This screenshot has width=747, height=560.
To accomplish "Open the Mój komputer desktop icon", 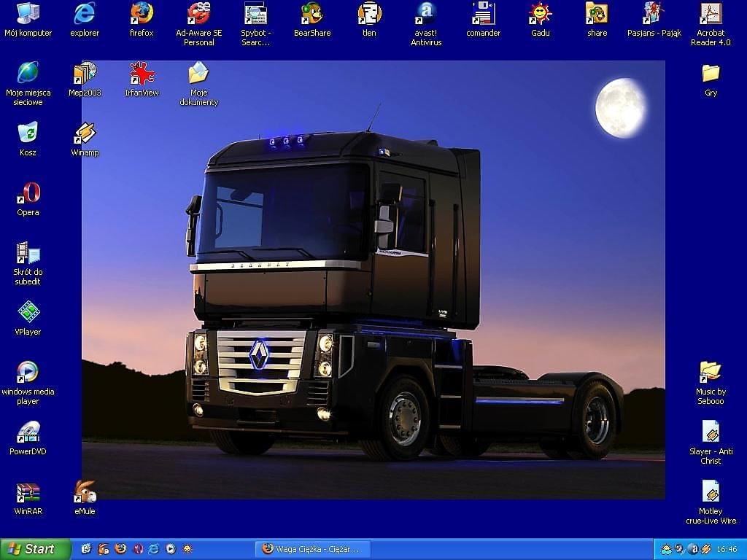I will tap(28, 20).
